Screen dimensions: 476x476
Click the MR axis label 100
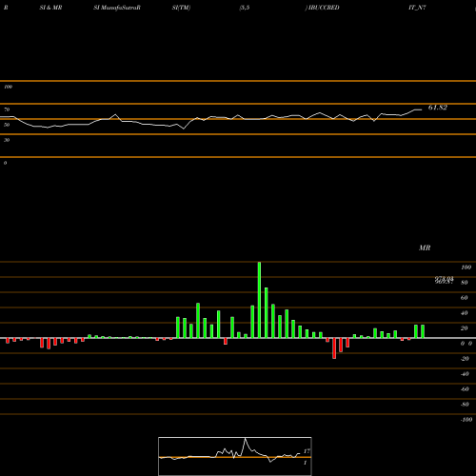click(466, 268)
